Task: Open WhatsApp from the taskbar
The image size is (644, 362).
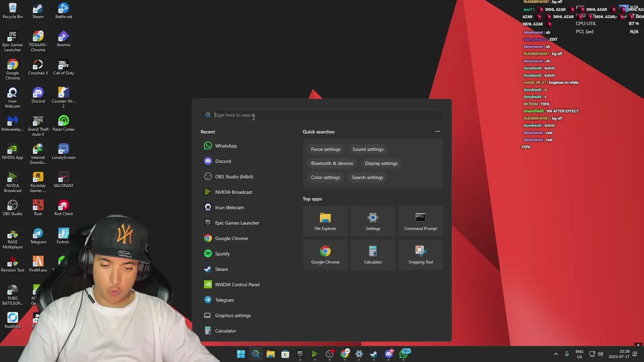Action: (404, 354)
